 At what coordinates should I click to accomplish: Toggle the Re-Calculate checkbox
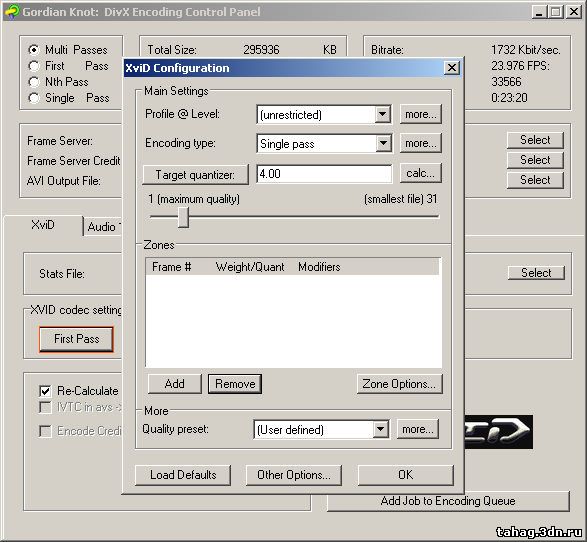[45, 391]
